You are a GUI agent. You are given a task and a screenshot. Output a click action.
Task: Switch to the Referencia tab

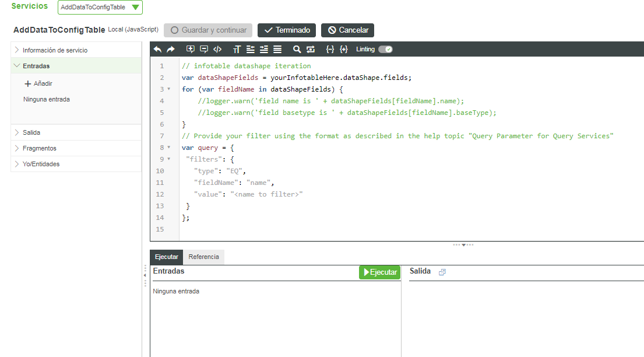pyautogui.click(x=203, y=257)
